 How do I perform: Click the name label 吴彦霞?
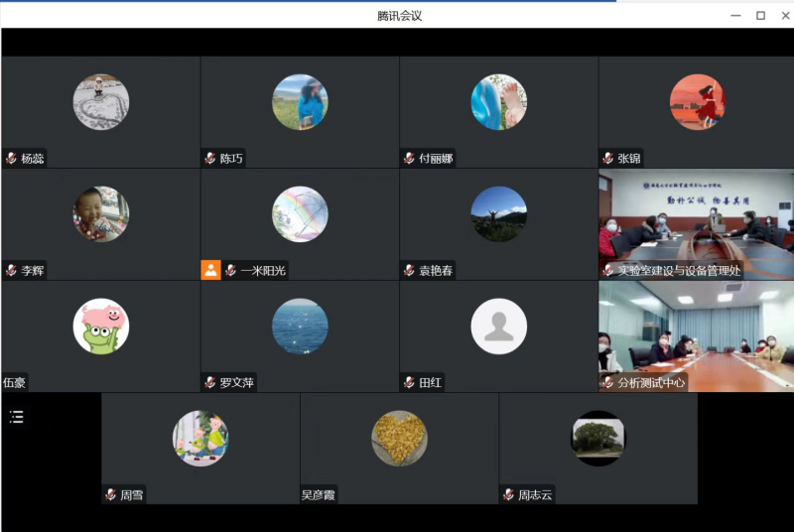pos(318,495)
